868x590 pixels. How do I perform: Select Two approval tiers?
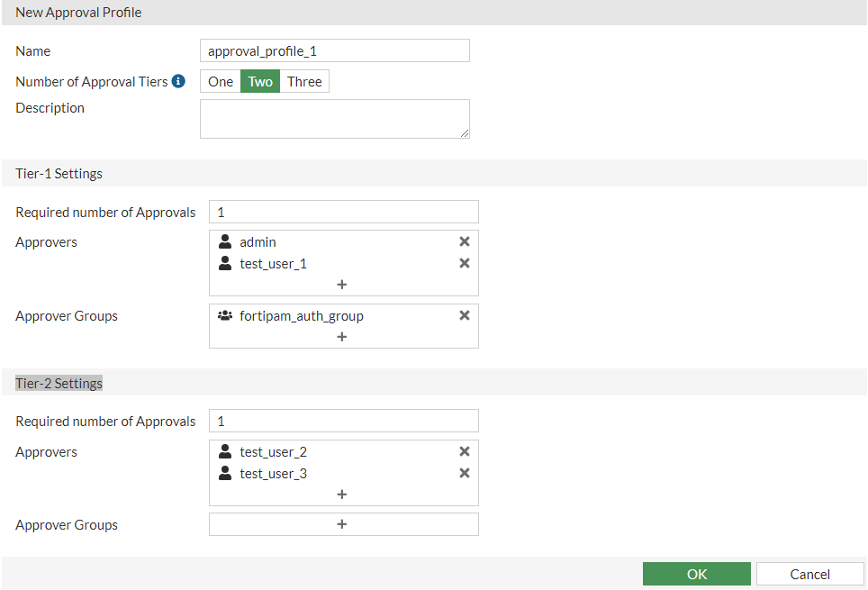click(260, 82)
